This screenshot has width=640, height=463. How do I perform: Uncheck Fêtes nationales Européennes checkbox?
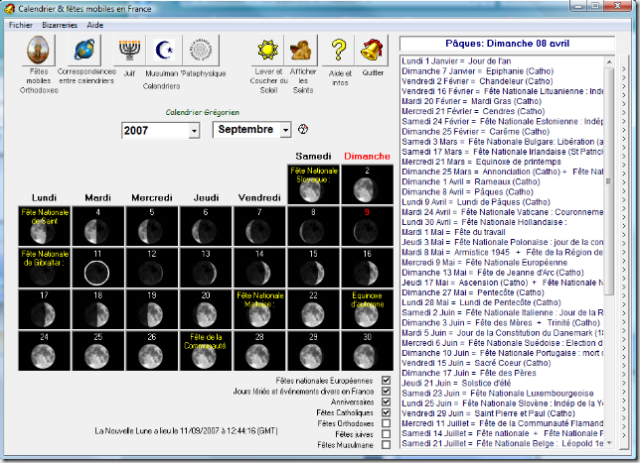pyautogui.click(x=386, y=381)
